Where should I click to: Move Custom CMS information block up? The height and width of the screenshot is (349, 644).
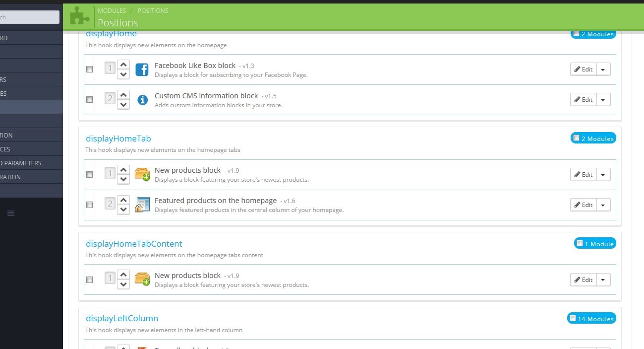pos(123,95)
